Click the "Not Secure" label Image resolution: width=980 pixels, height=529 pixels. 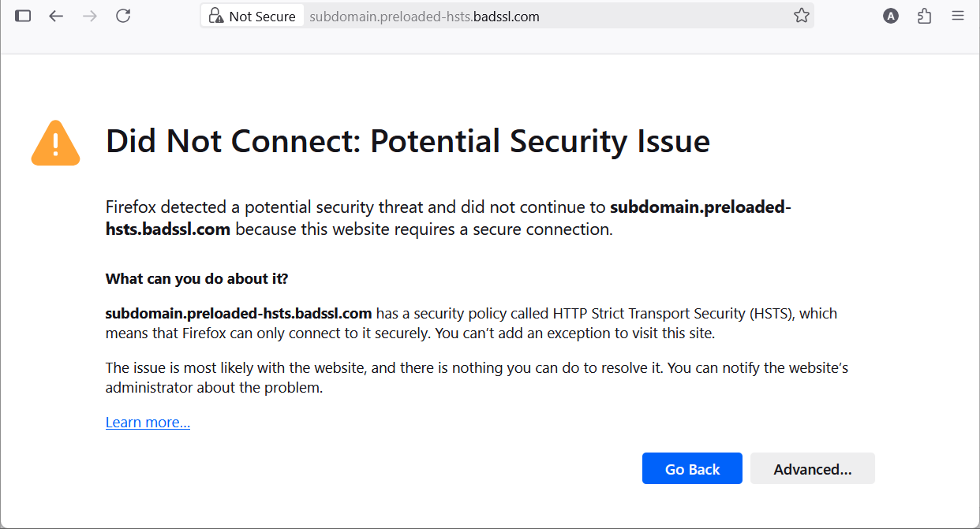coord(262,17)
